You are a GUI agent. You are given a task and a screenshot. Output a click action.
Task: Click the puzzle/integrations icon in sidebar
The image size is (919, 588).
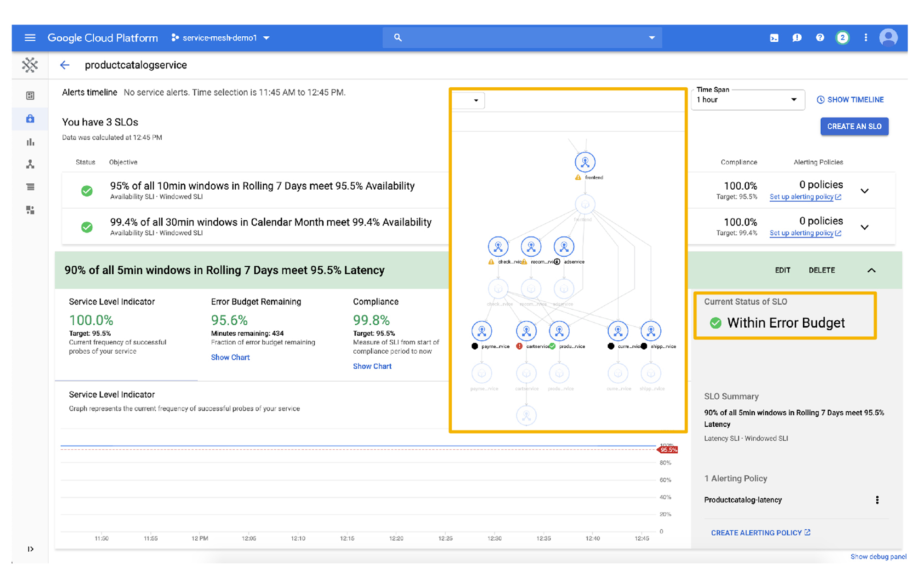pos(30,209)
